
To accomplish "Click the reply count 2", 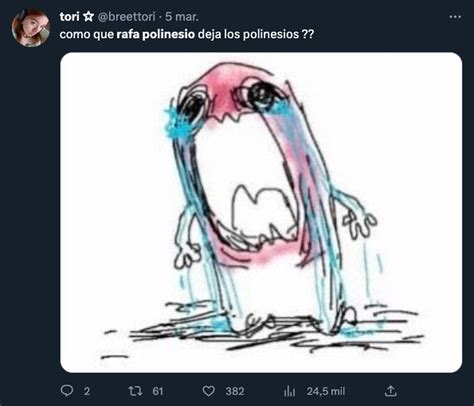I will 87,391.
